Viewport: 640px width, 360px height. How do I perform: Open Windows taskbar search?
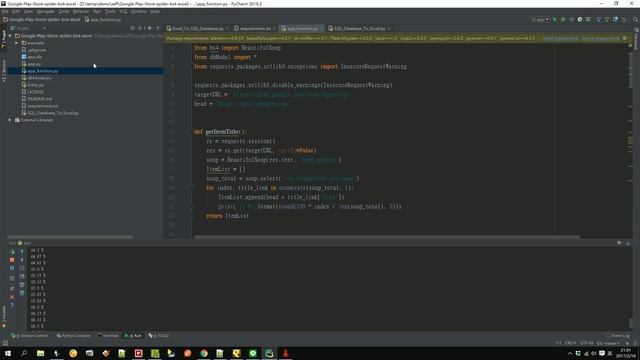pyautogui.click(x=24, y=353)
